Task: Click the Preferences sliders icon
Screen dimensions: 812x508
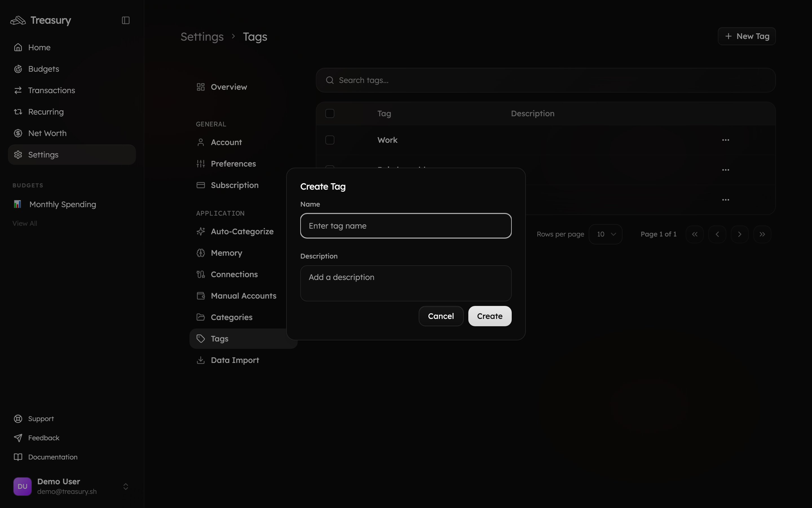Action: [x=201, y=164]
